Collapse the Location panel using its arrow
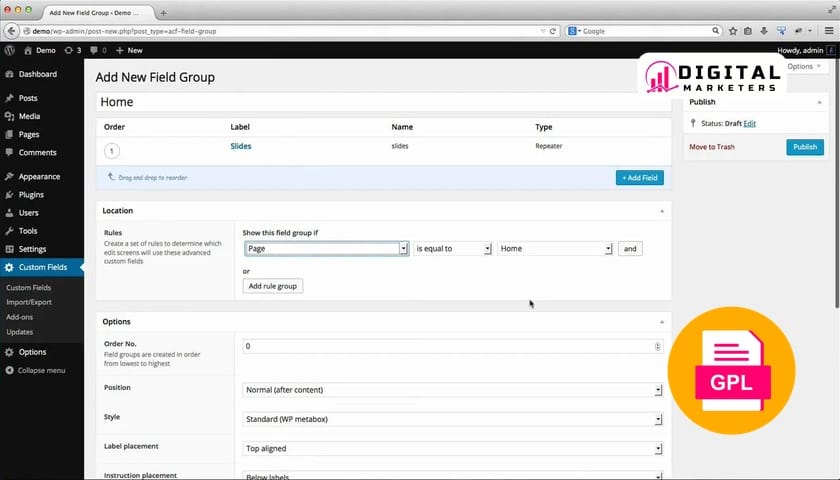 [x=660, y=211]
